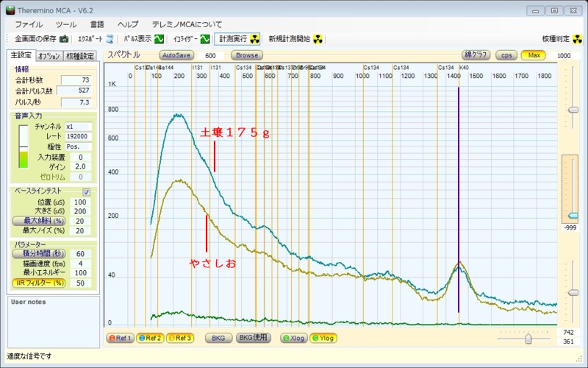
Task: Click the middle vertical slider above -999
Action: tap(573, 216)
